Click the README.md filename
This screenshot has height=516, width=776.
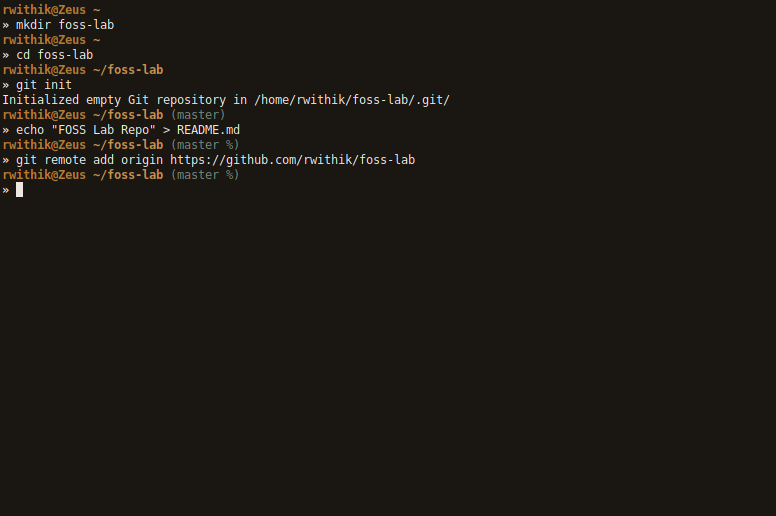(208, 130)
